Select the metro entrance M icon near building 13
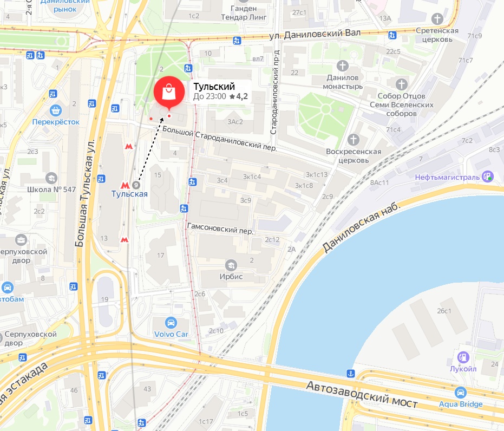This screenshot has height=431, width=504. tap(125, 240)
